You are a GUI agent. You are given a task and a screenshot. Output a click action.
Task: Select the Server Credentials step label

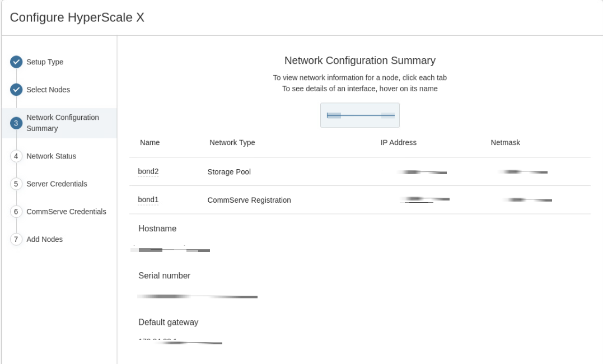(x=58, y=184)
